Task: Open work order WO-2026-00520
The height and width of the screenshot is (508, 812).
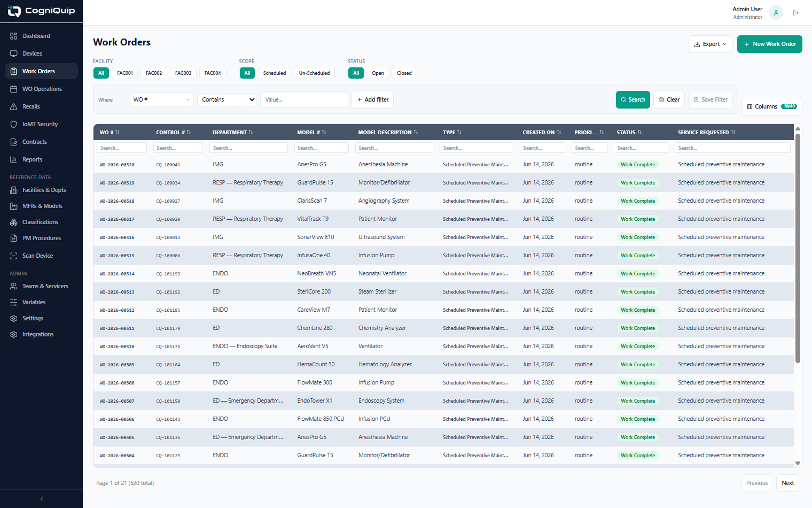Action: pos(117,165)
